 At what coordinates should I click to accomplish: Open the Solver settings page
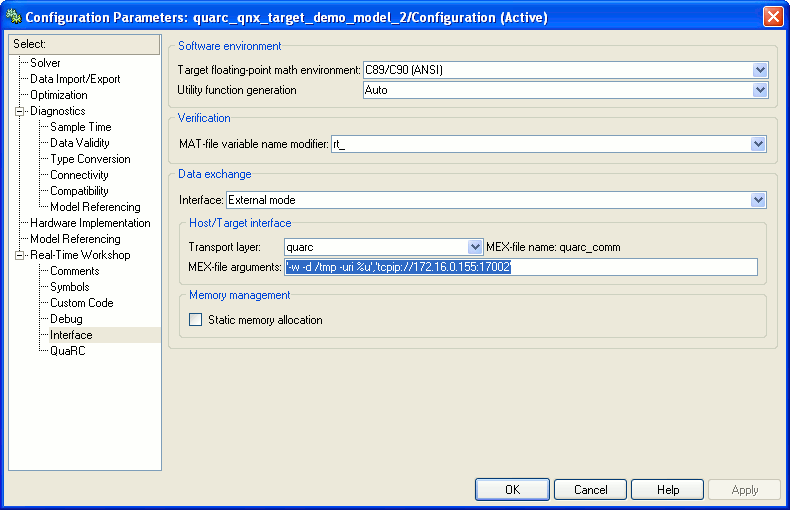coord(45,63)
